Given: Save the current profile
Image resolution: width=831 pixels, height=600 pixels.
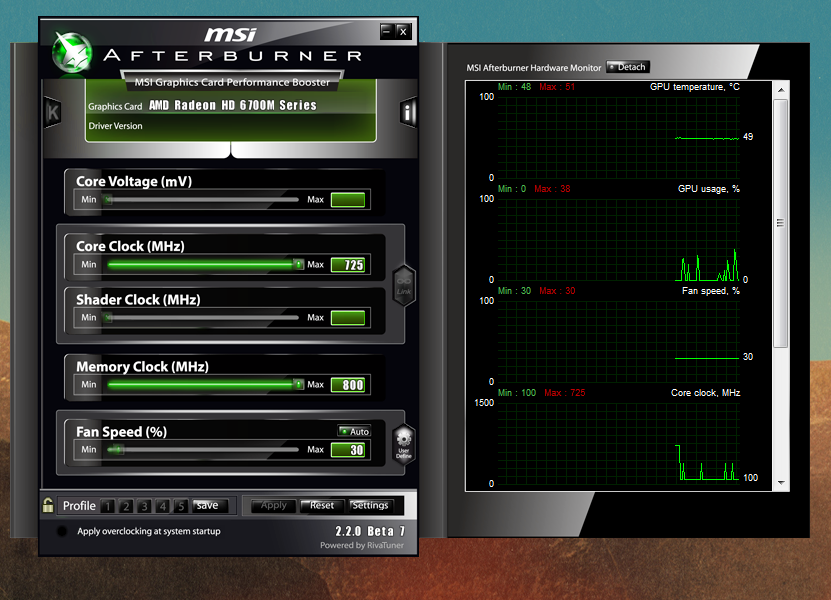Looking at the screenshot, I should point(206,505).
